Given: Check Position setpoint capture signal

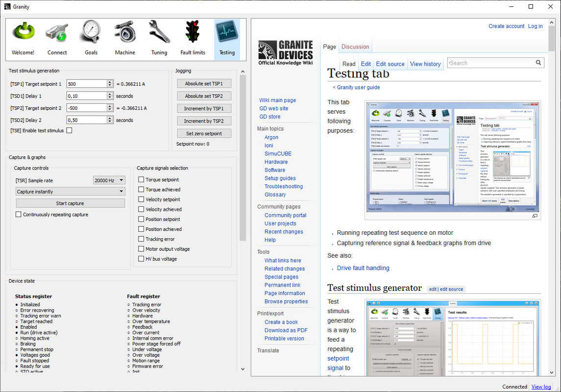Looking at the screenshot, I should [x=141, y=219].
